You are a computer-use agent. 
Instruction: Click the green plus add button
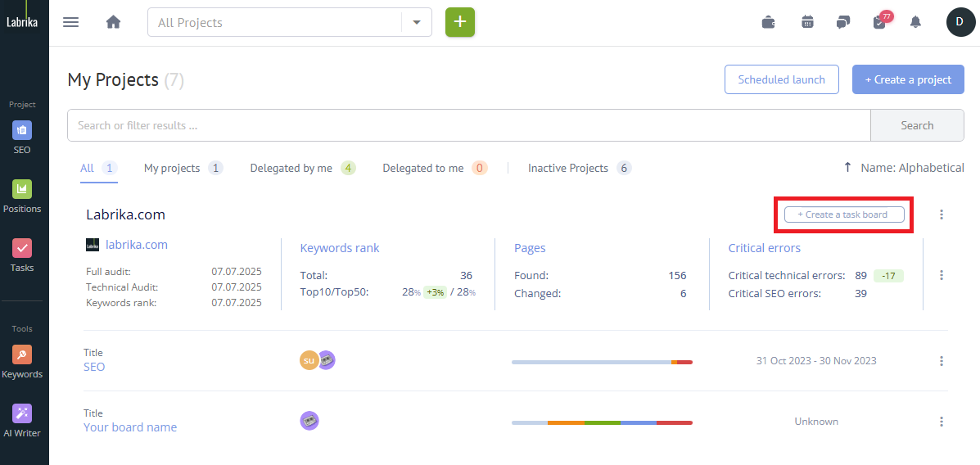tap(459, 22)
